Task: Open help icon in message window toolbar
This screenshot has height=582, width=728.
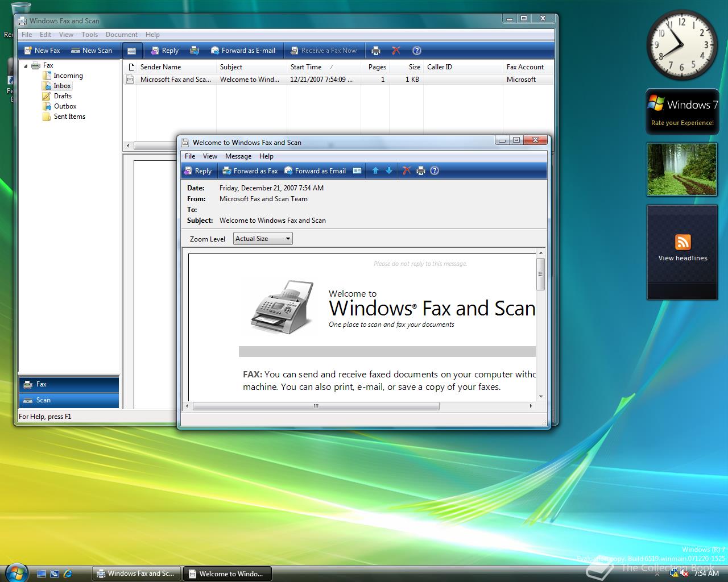Action: click(x=435, y=171)
